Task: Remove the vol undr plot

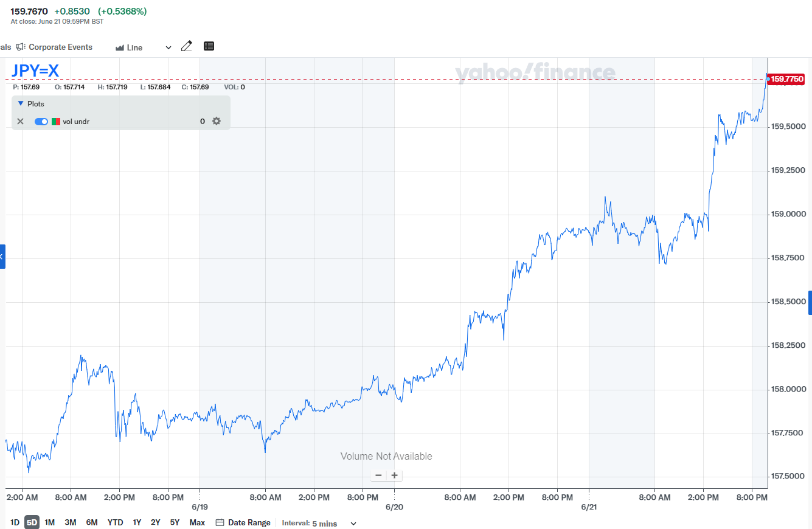Action: click(20, 122)
